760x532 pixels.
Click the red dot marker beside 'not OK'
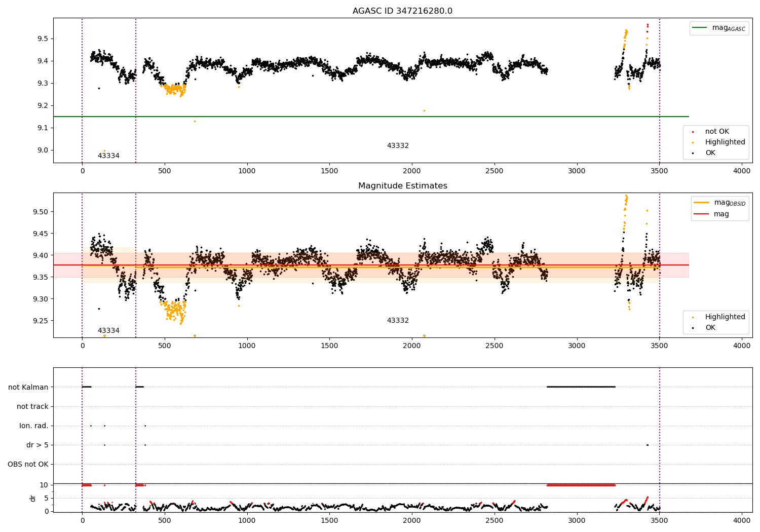pyautogui.click(x=693, y=132)
